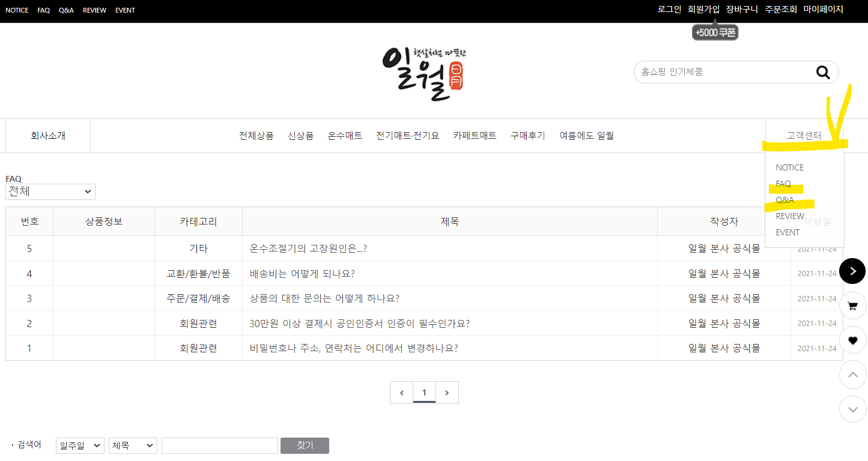Click the next page pagination arrow
Image resolution: width=868 pixels, height=461 pixels.
447,392
